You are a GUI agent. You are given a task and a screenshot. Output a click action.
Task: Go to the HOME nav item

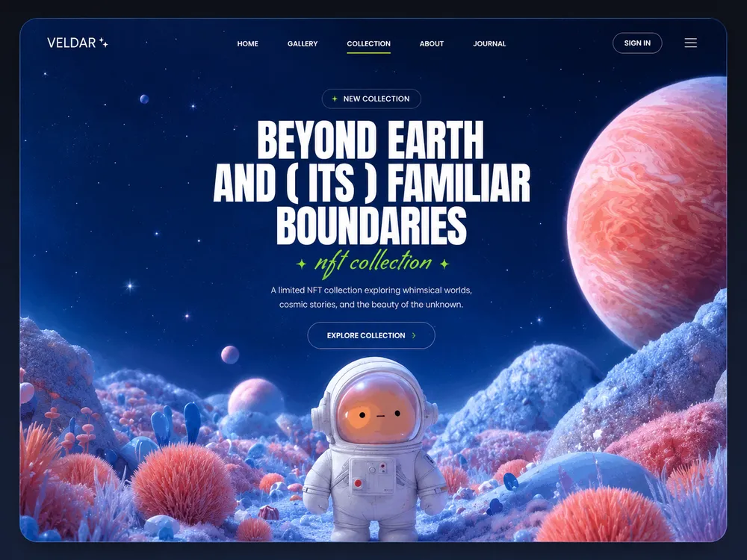tap(248, 43)
